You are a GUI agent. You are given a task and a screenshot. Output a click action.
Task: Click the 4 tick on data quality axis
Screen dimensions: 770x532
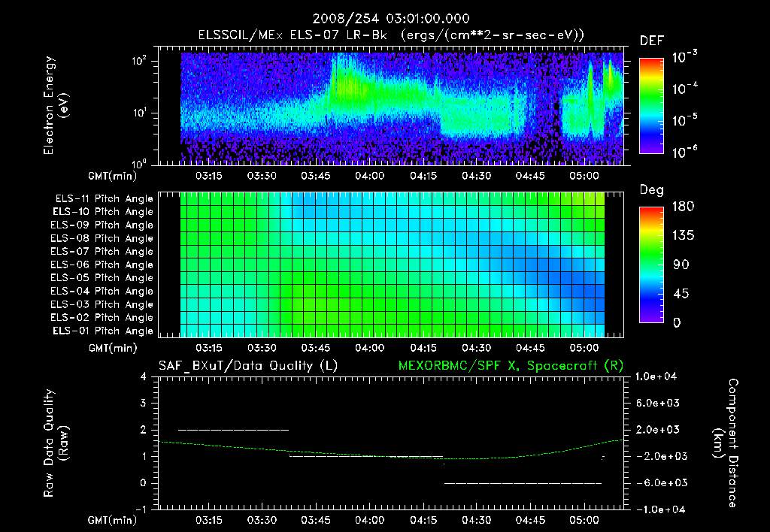click(x=144, y=376)
